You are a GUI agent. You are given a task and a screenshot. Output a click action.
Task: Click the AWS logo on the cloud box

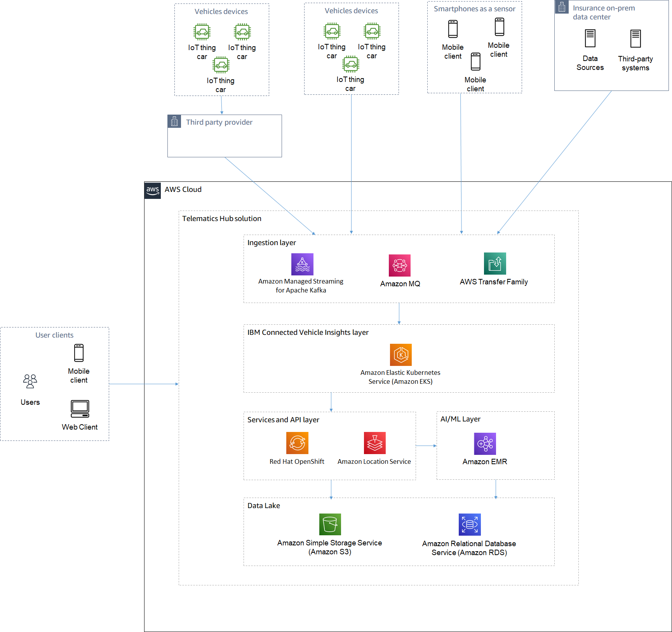click(x=153, y=190)
